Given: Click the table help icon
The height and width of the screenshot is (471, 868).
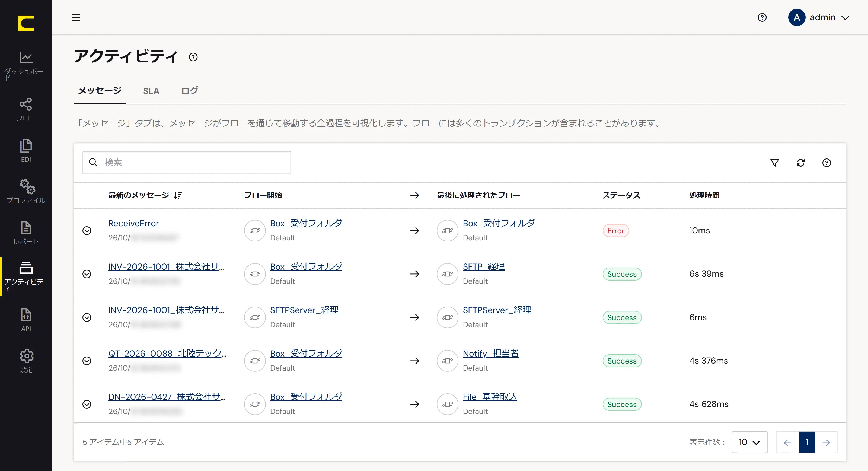Looking at the screenshot, I should [826, 163].
